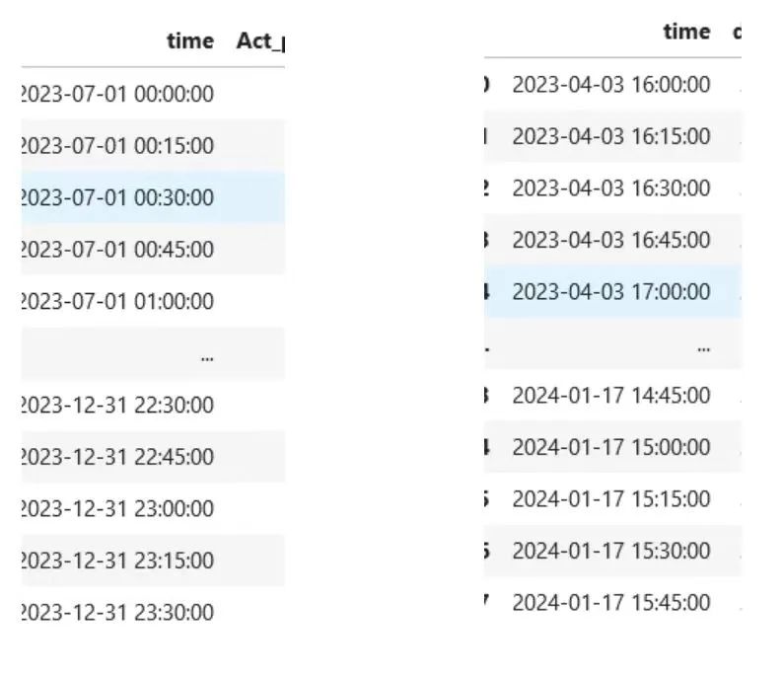Click the left table's ellipsis truncation row

(153, 353)
